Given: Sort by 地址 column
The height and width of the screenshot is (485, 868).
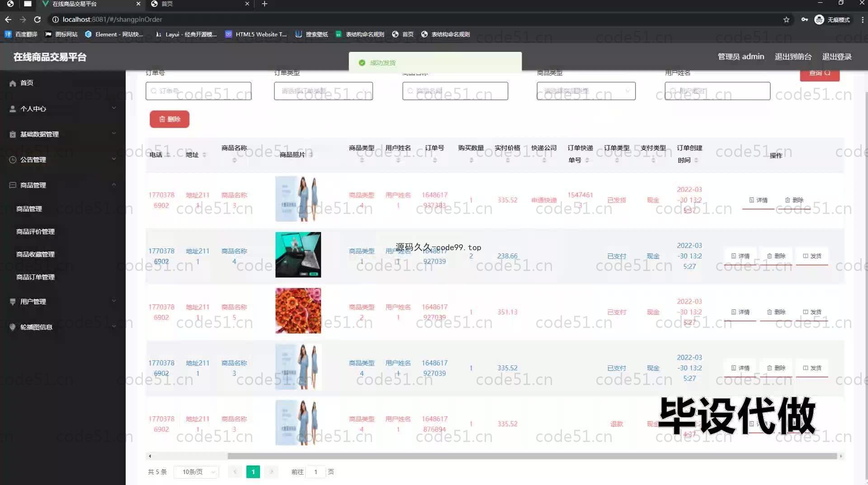Looking at the screenshot, I should (x=204, y=155).
